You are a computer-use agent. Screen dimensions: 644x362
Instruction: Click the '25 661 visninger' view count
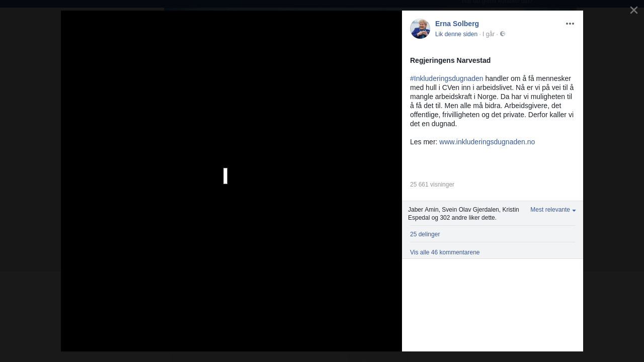click(432, 185)
